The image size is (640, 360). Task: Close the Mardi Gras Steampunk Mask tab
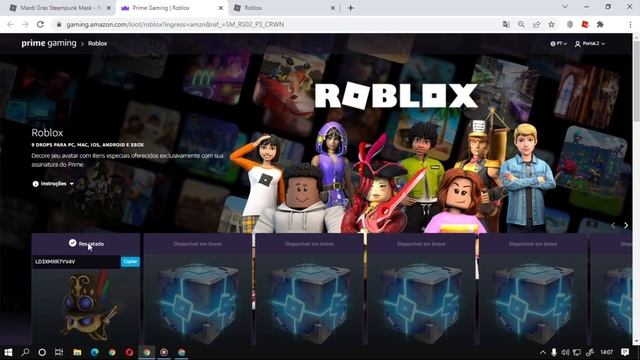coord(109,8)
